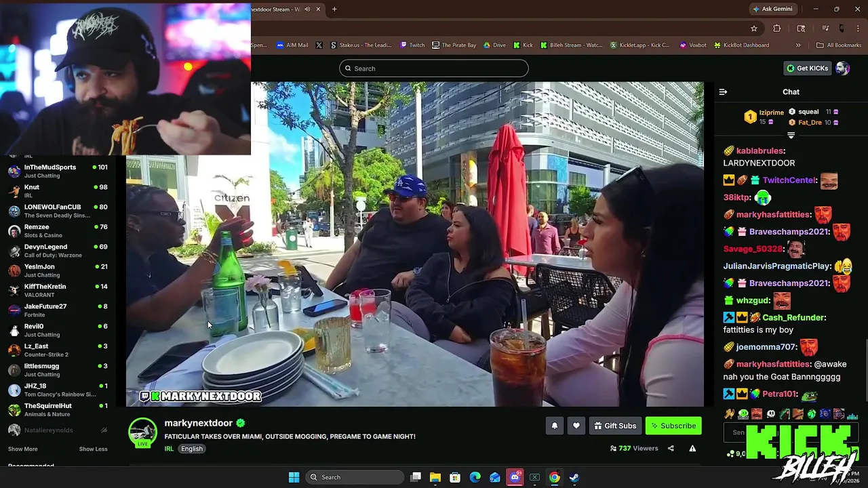Open the Kick bookmark
The height and width of the screenshot is (488, 868).
[523, 45]
